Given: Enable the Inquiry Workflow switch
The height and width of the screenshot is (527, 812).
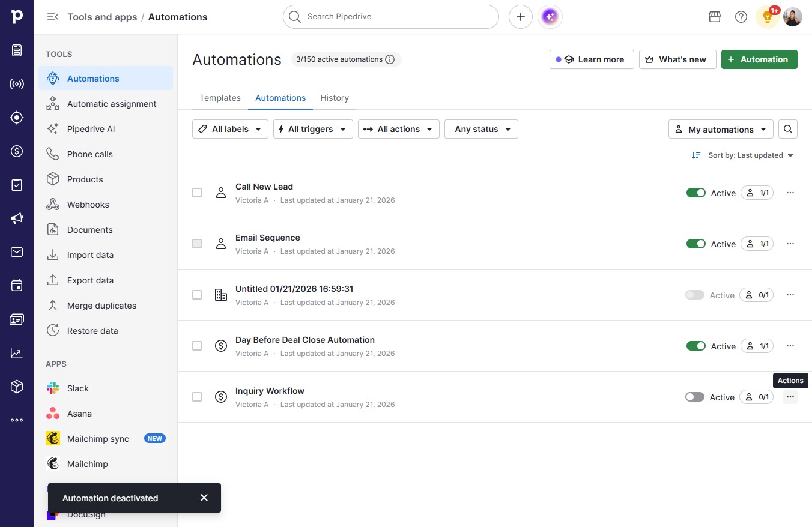Looking at the screenshot, I should tap(695, 397).
